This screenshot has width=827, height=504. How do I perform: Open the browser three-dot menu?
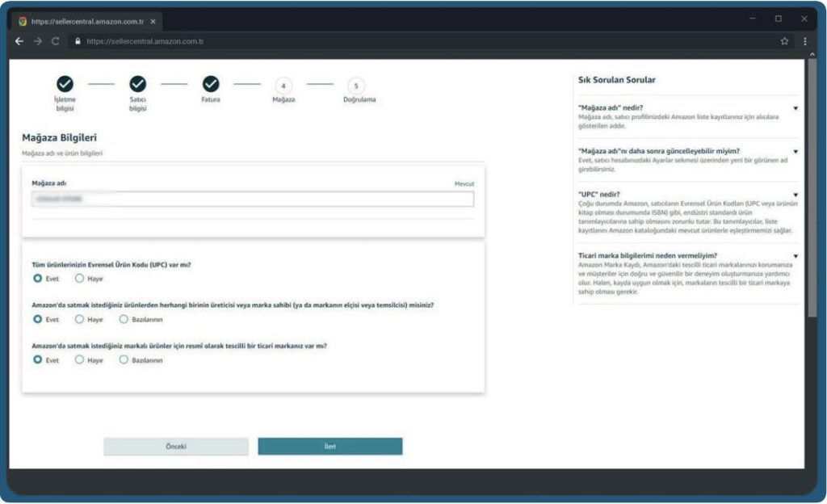click(x=805, y=41)
